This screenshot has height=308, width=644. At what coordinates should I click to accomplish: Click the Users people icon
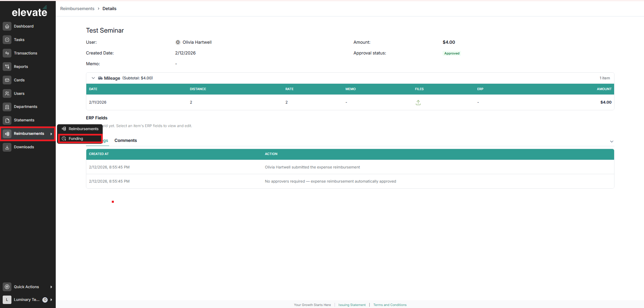click(7, 93)
